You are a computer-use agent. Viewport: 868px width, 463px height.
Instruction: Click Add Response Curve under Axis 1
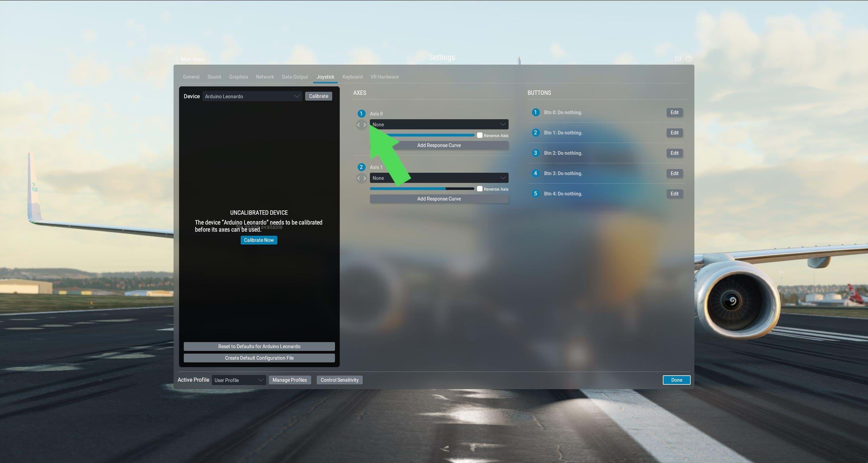click(x=439, y=199)
